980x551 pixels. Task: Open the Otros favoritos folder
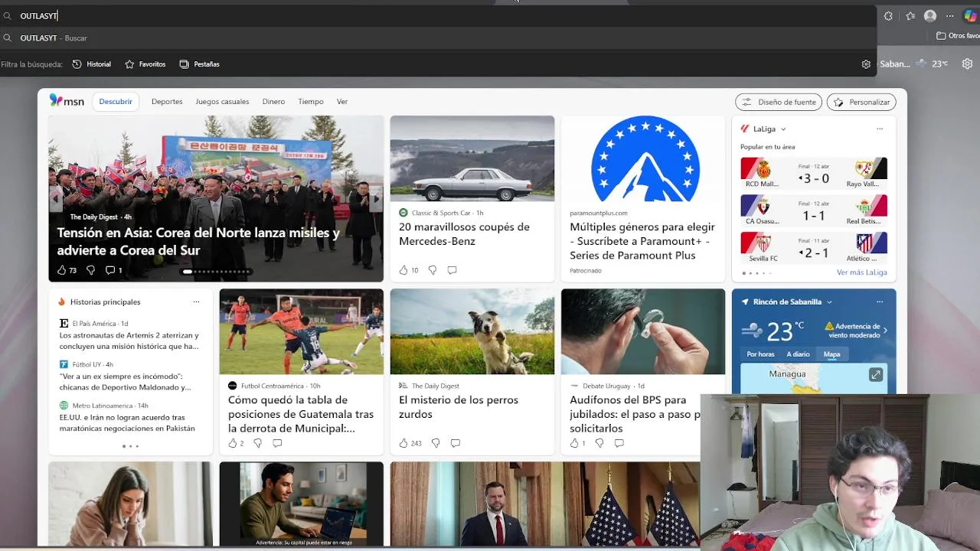coord(958,36)
